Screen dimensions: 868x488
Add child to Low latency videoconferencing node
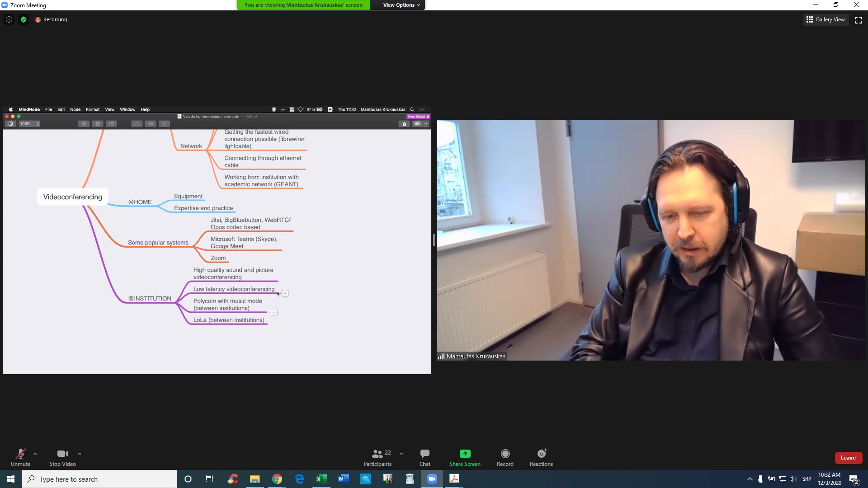285,293
